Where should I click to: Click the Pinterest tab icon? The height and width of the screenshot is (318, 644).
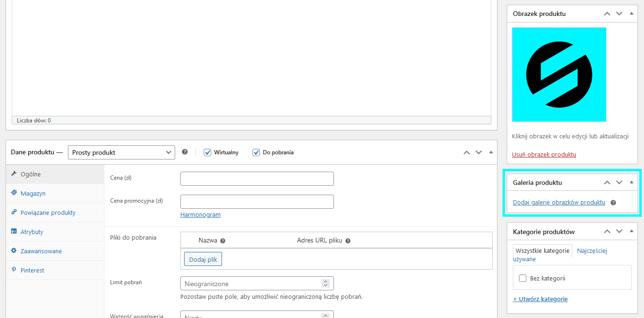coord(14,270)
